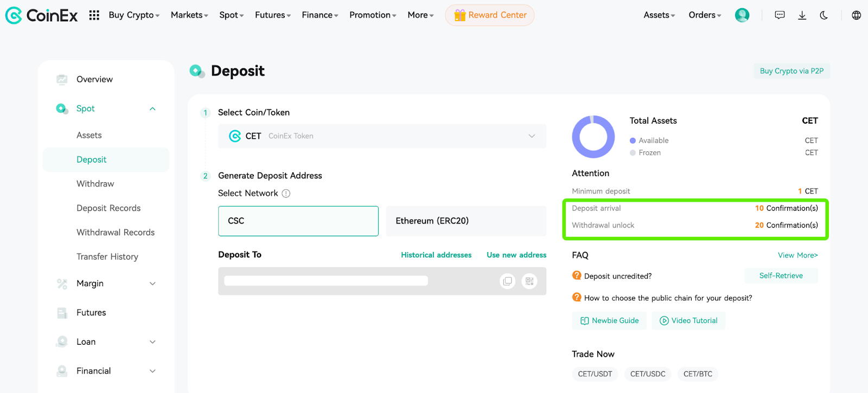This screenshot has width=868, height=393.
Task: Open the More dropdown menu
Action: [x=420, y=15]
